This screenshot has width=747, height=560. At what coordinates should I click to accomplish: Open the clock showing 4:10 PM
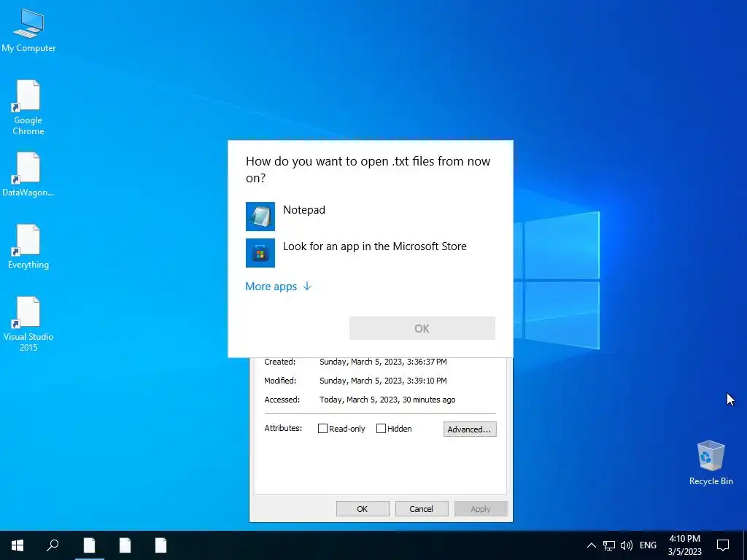pos(684,545)
